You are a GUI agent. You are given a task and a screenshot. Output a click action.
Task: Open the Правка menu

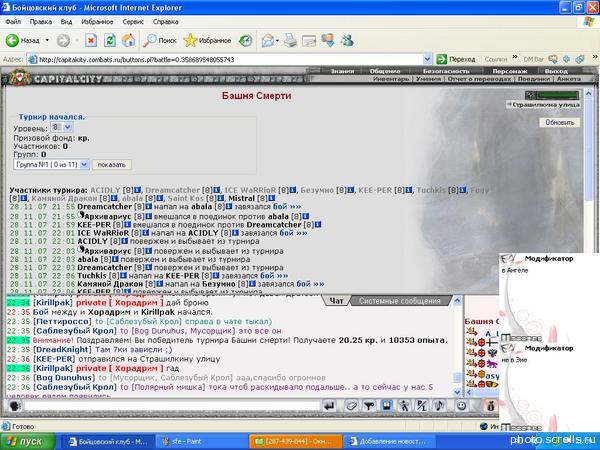click(41, 22)
